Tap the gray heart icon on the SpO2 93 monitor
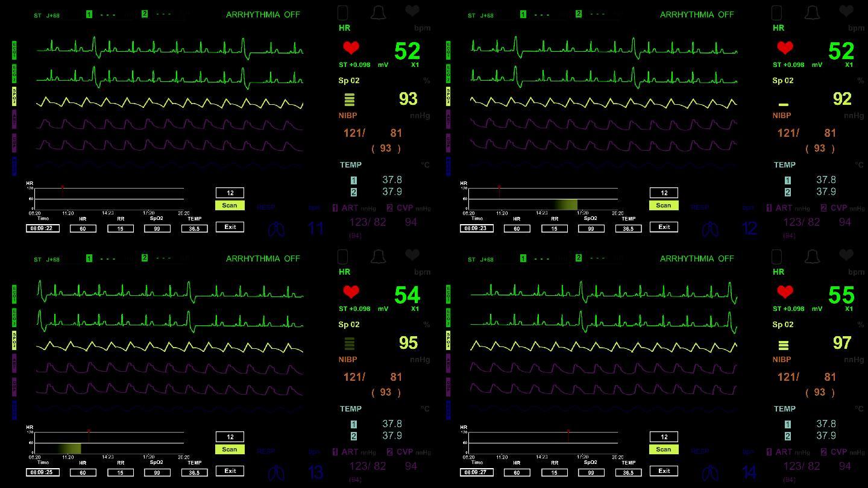The height and width of the screenshot is (488, 868). coord(412,11)
